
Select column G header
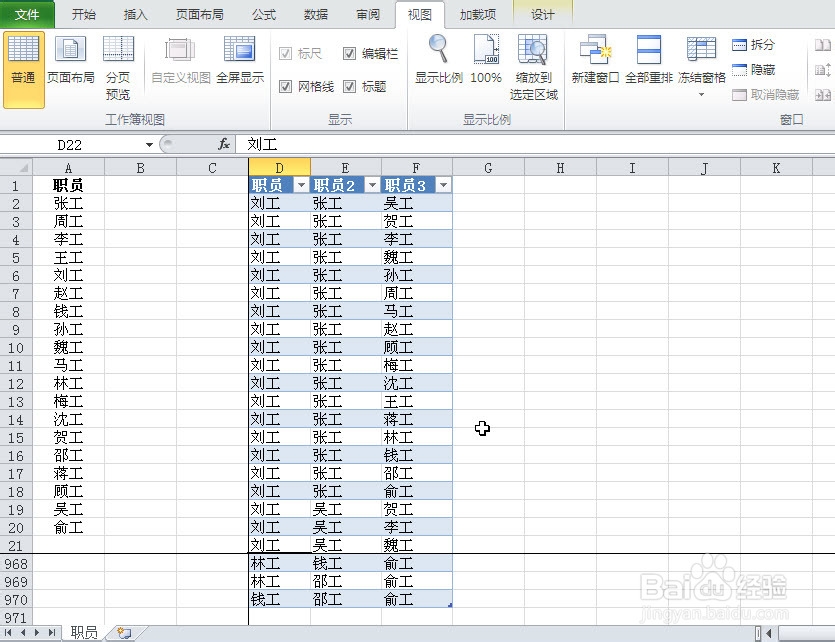[488, 168]
